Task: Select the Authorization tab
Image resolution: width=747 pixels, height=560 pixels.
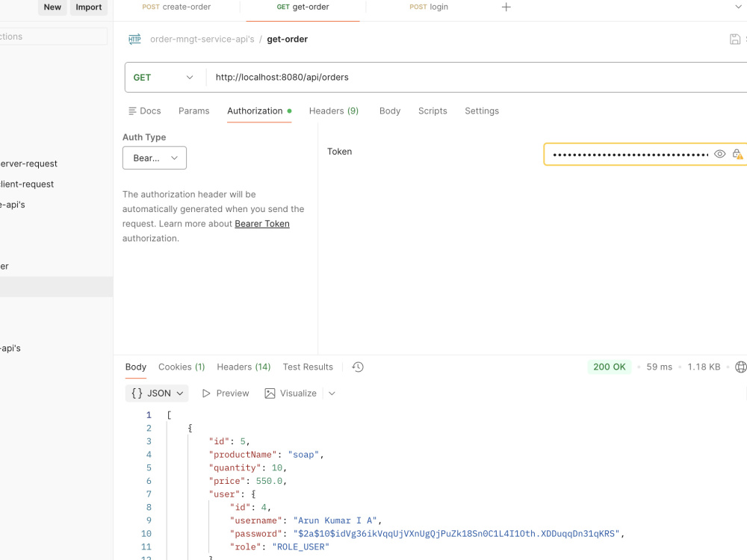Action: [x=259, y=111]
